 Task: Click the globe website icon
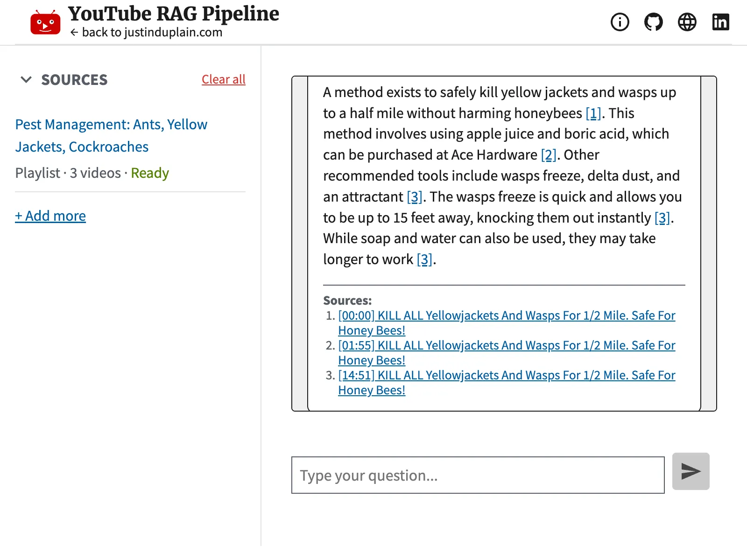coord(687,21)
